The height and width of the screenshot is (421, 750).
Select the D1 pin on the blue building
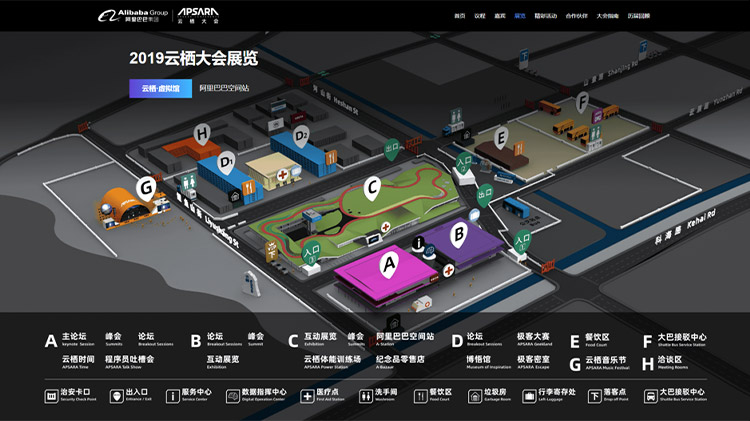[225, 164]
